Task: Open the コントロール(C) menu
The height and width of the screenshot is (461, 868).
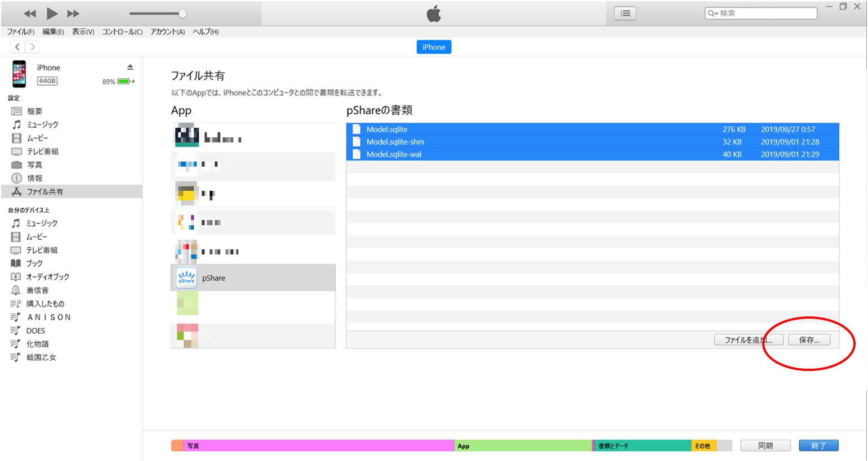Action: pyautogui.click(x=122, y=32)
